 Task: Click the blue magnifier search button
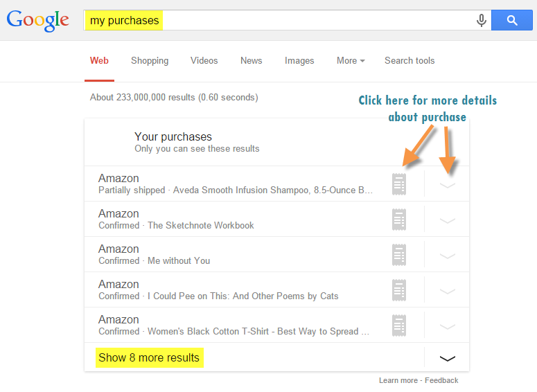coord(511,20)
